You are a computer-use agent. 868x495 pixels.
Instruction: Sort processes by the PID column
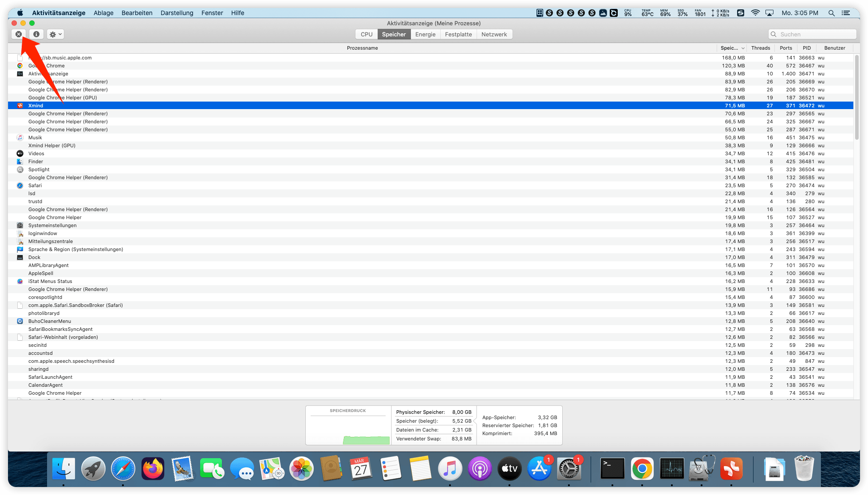806,48
